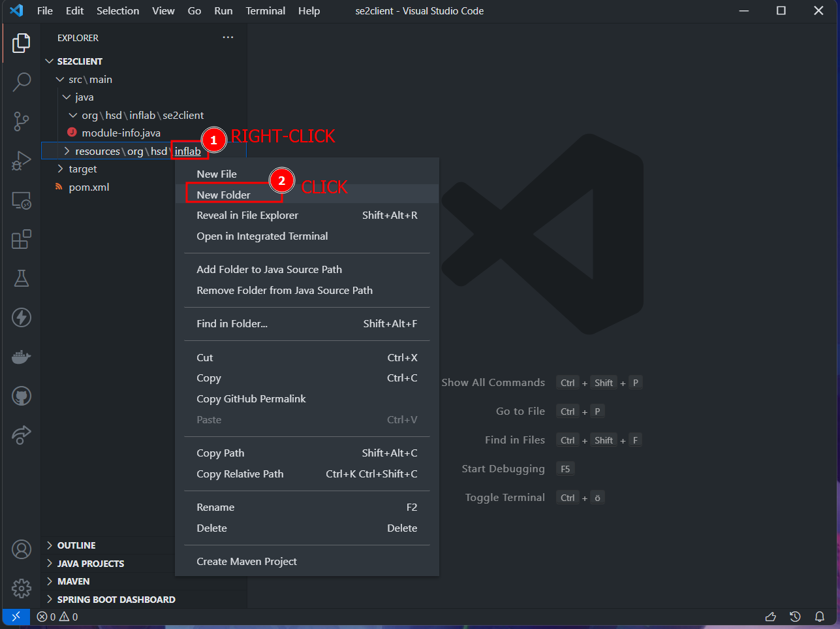Open the Thunder Client lightning icon

(22, 317)
